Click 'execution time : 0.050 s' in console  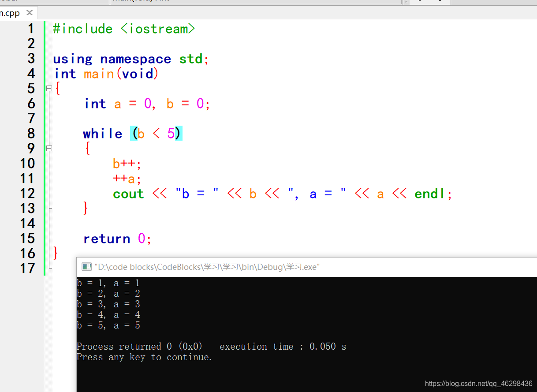point(283,347)
